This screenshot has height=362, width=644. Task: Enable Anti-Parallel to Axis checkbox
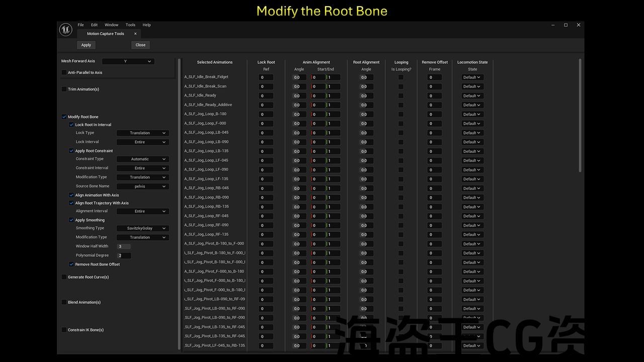coord(64,72)
